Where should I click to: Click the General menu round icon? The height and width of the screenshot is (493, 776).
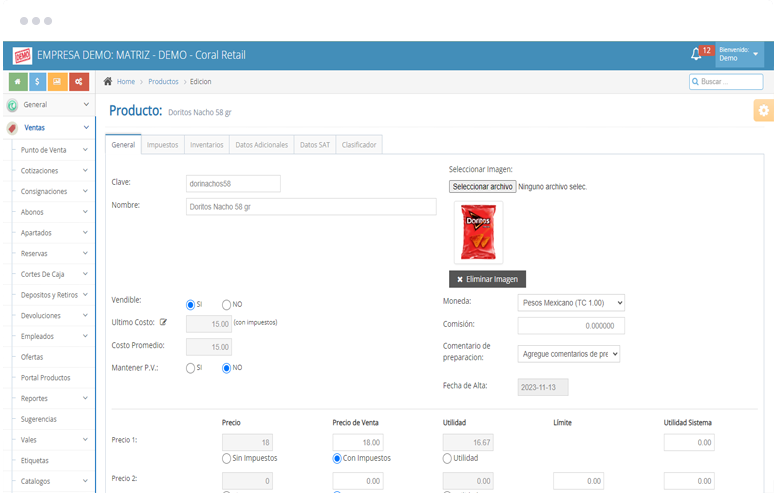coord(12,105)
